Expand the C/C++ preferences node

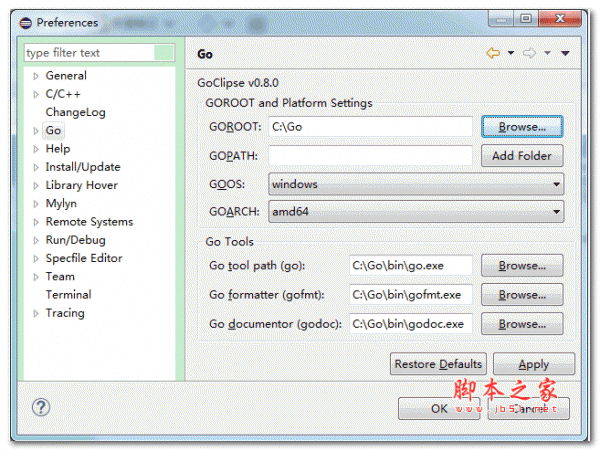37,94
